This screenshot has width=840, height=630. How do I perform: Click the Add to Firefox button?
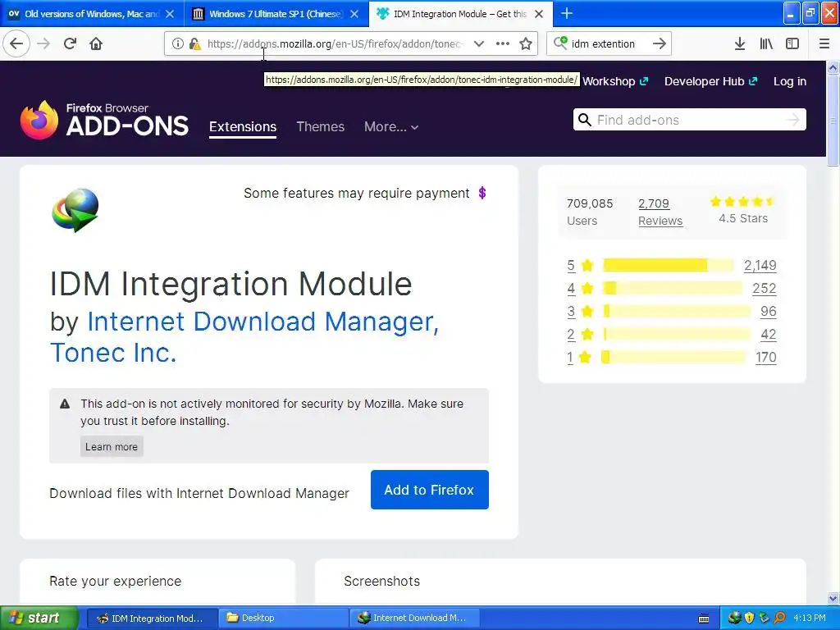430,490
